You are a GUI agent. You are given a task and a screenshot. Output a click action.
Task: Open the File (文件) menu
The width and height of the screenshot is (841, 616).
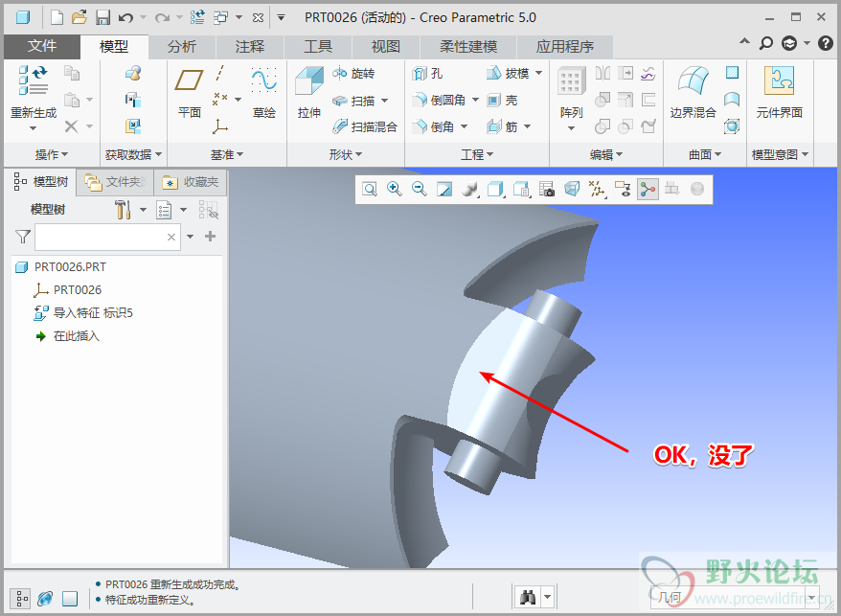(x=42, y=47)
